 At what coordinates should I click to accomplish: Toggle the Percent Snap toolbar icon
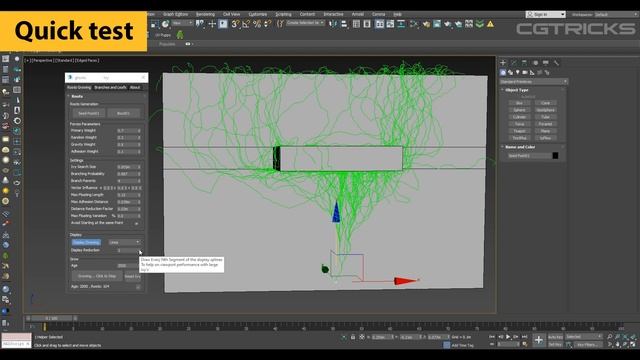pos(257,24)
